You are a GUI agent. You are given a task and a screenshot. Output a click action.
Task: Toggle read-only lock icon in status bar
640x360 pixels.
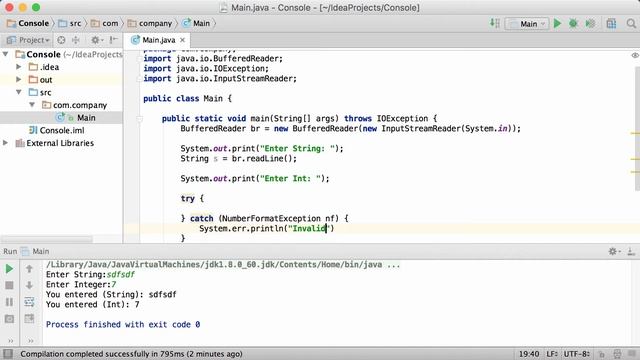(602, 354)
